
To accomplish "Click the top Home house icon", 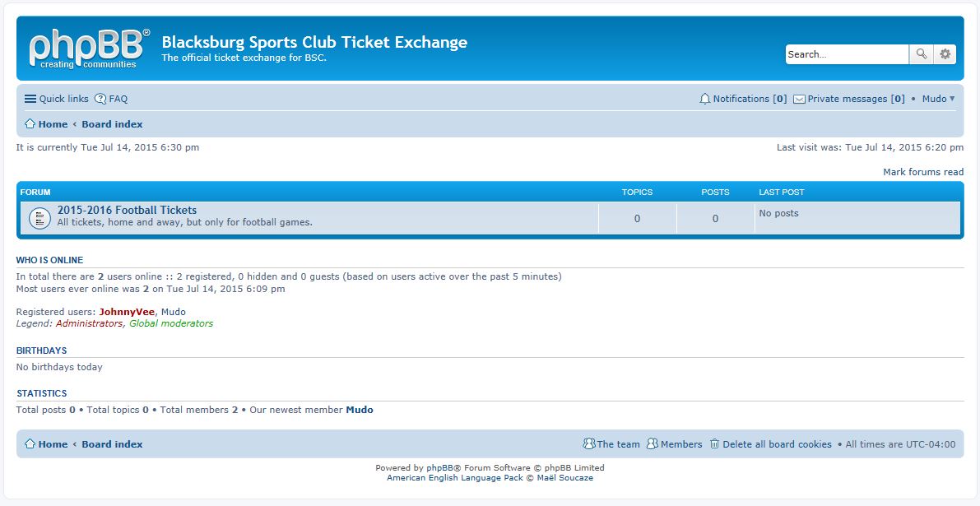I will tap(30, 123).
